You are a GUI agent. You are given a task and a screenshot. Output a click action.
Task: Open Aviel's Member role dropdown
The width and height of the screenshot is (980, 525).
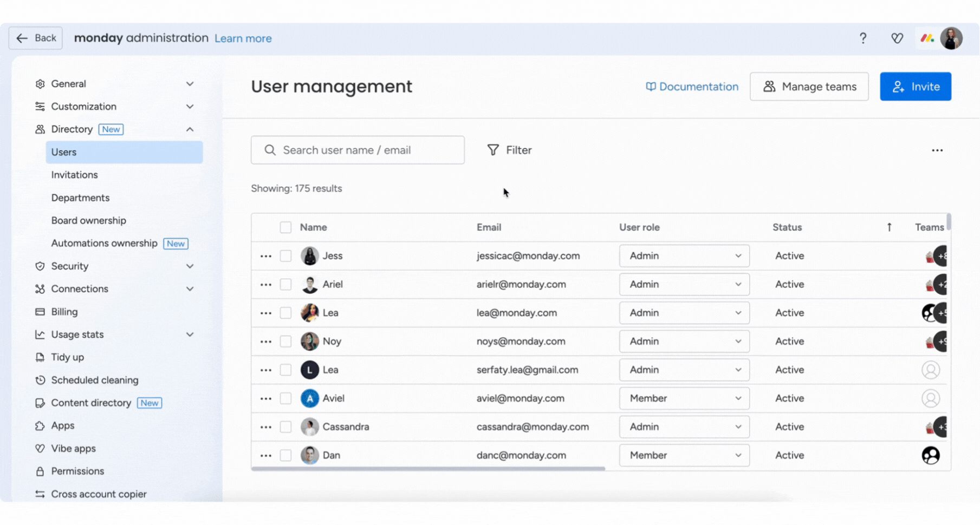[684, 398]
